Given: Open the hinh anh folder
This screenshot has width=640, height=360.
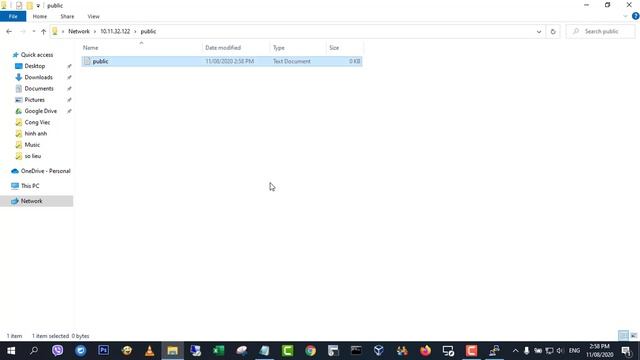Looking at the screenshot, I should pos(36,133).
